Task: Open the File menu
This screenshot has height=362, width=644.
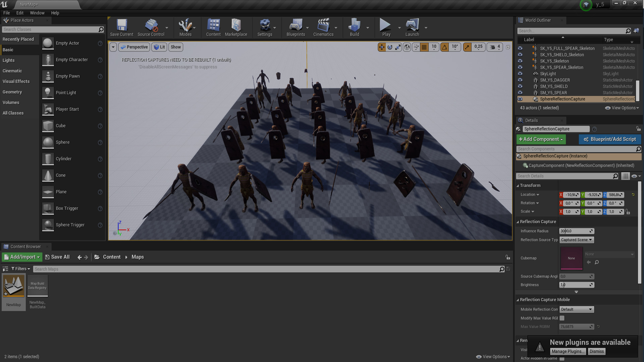Action: point(6,13)
